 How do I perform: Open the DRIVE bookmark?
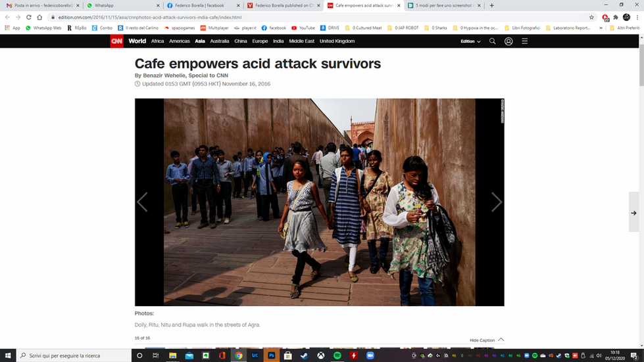coord(330,28)
